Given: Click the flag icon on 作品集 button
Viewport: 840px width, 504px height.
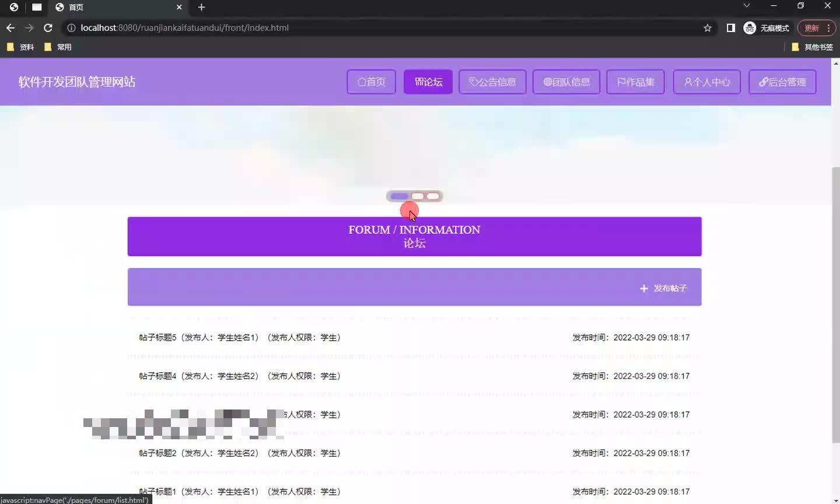Looking at the screenshot, I should [x=621, y=82].
